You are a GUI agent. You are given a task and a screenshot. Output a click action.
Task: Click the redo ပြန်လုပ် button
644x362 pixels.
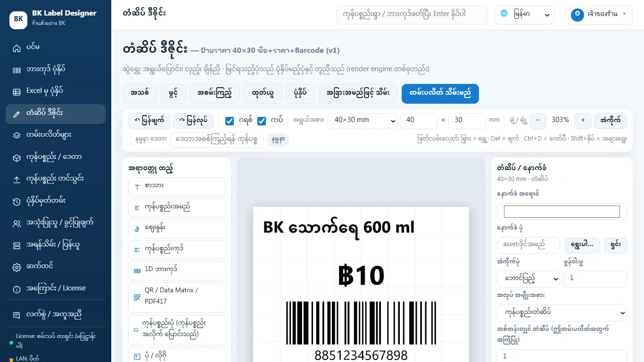[x=193, y=121]
